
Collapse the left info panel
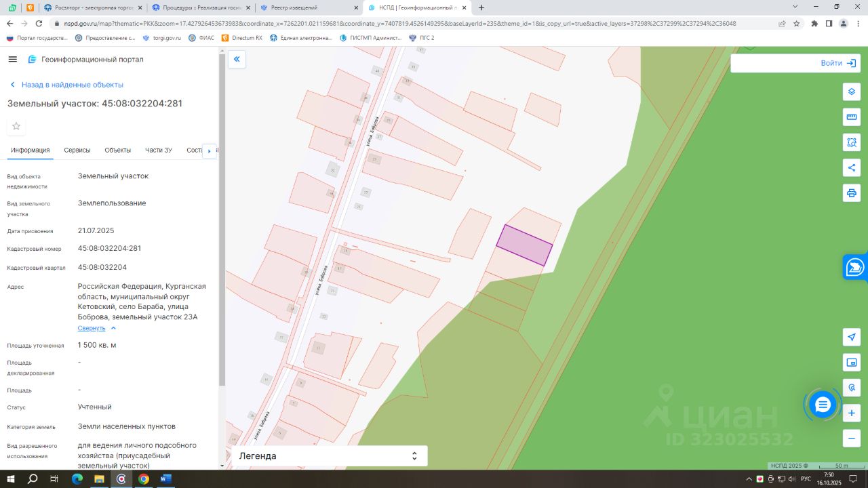(x=237, y=60)
